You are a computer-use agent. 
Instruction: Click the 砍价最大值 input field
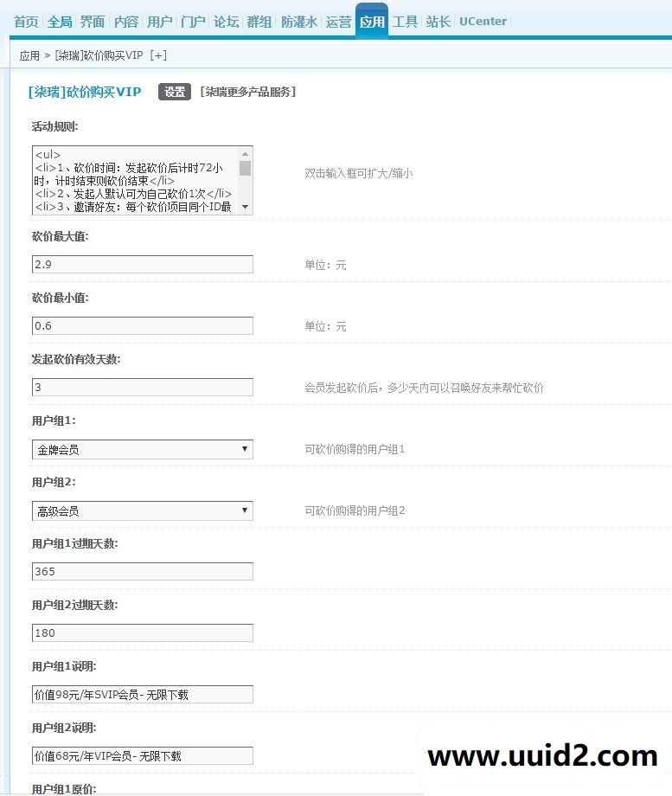tap(142, 265)
